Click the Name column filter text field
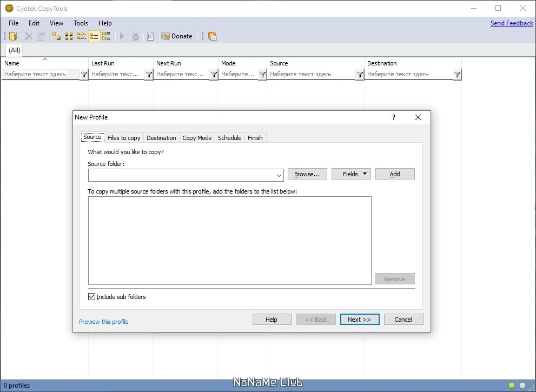This screenshot has height=392, width=536. click(41, 74)
